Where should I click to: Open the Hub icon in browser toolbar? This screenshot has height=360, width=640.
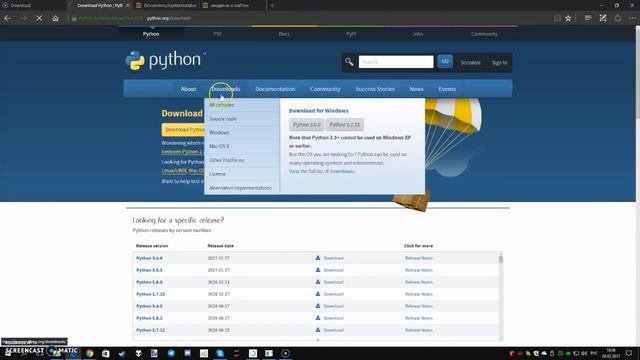coord(588,18)
